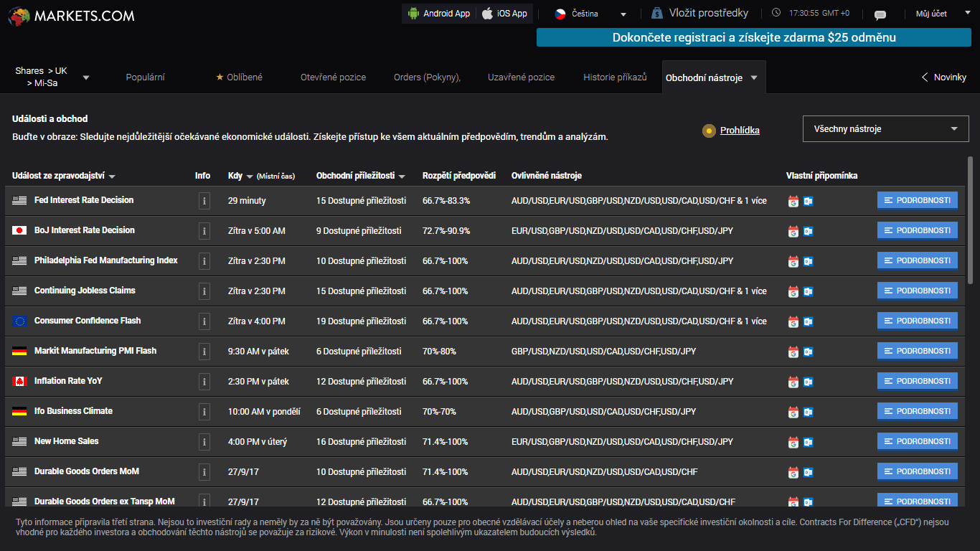The image size is (980, 551).
Task: Click Vložit prostředky deposit link
Action: point(699,13)
